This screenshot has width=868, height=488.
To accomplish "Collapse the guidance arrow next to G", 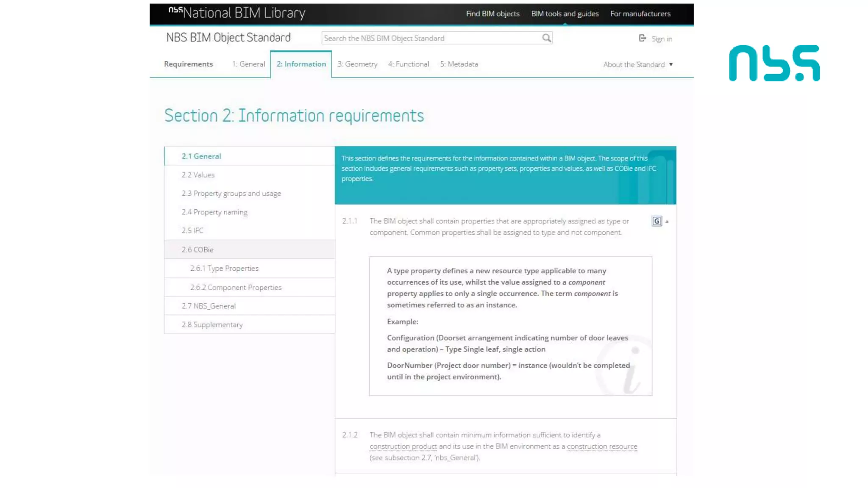I will point(667,222).
